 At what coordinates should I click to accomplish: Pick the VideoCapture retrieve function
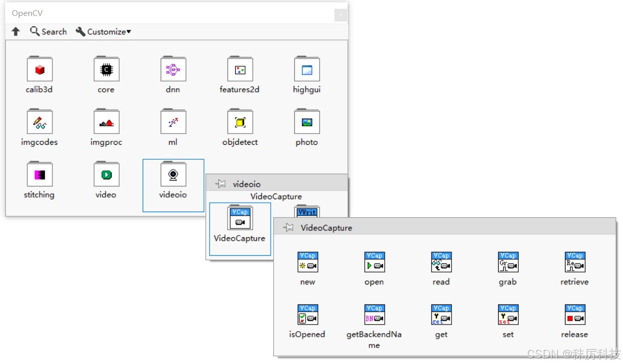click(x=575, y=262)
